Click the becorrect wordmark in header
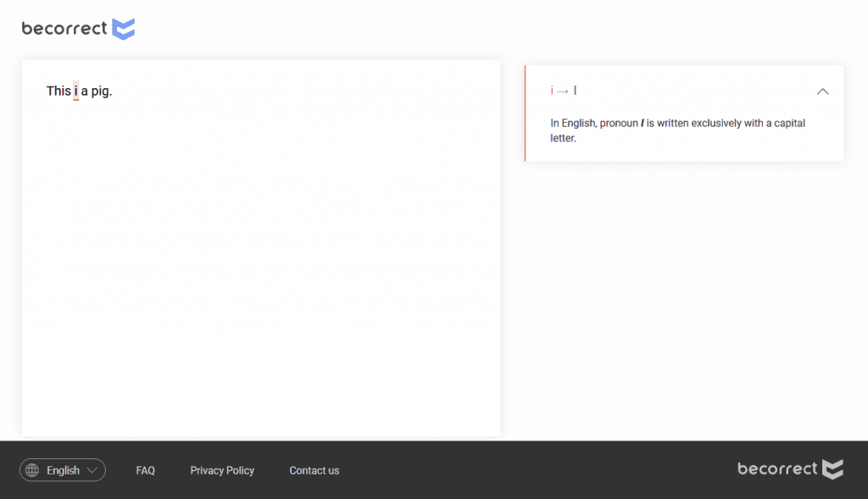Image resolution: width=868 pixels, height=499 pixels. coord(64,29)
